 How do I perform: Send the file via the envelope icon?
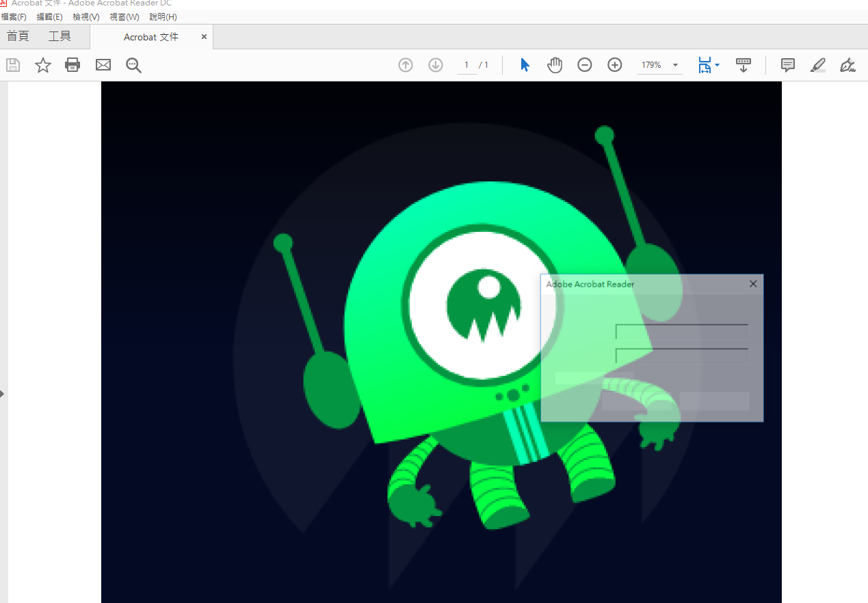point(103,65)
